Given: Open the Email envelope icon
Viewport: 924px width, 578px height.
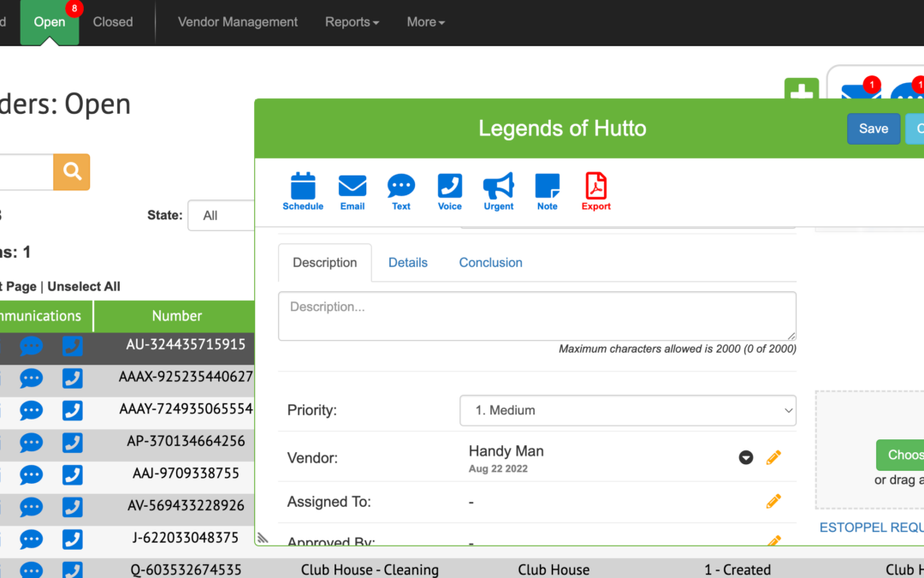Looking at the screenshot, I should pyautogui.click(x=352, y=190).
